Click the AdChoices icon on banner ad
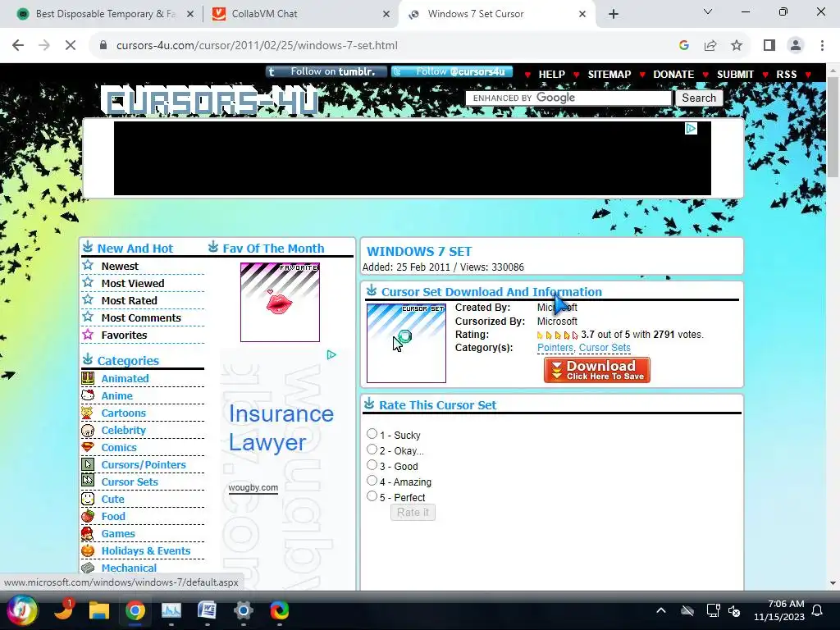This screenshot has height=630, width=840. 691,128
